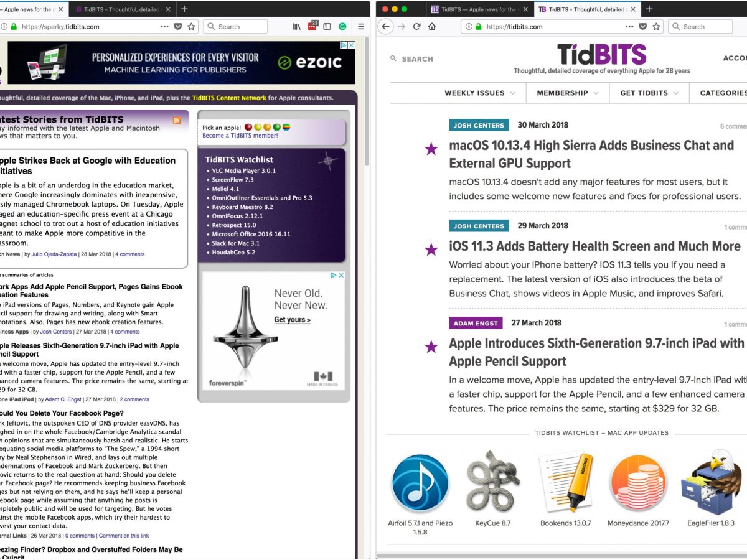Open the Get TidBITS dropdown

[x=649, y=93]
